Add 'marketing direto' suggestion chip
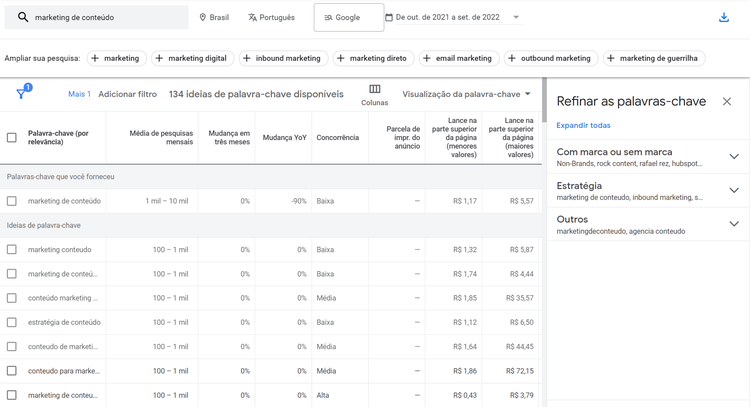Viewport: 750px width, 407px height. click(373, 58)
